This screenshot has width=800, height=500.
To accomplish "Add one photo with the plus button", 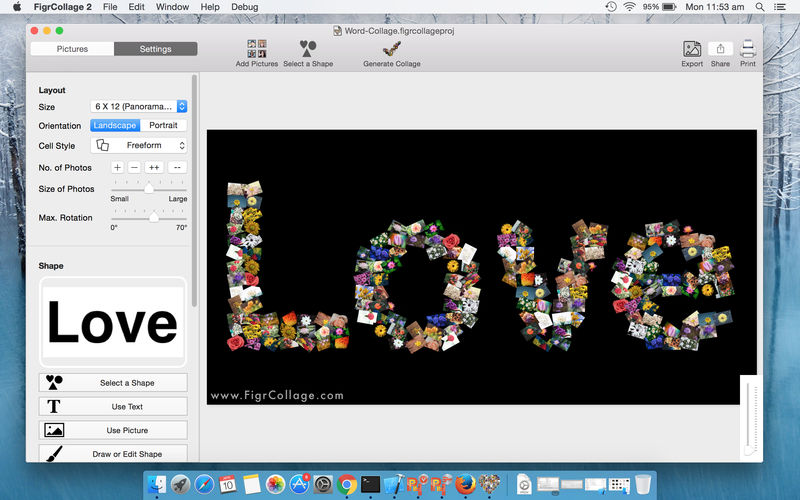I will [x=117, y=167].
